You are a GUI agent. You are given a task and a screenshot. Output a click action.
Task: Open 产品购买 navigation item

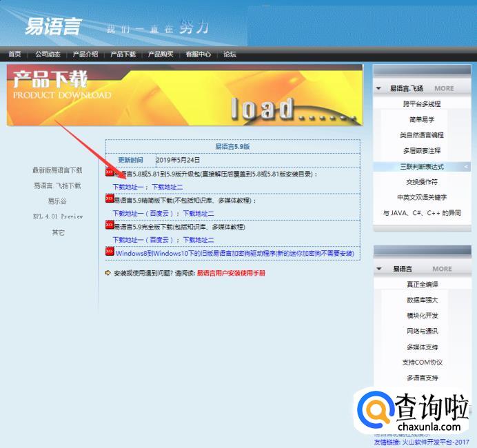tap(161, 54)
